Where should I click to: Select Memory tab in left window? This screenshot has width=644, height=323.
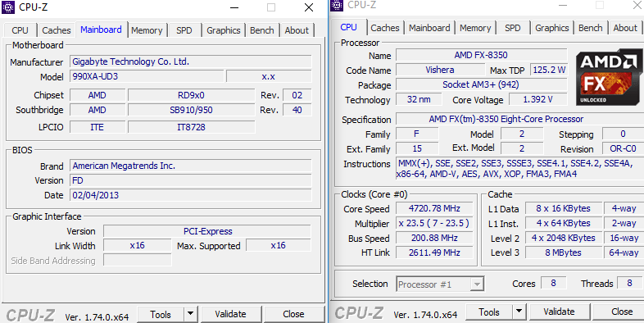point(147,30)
